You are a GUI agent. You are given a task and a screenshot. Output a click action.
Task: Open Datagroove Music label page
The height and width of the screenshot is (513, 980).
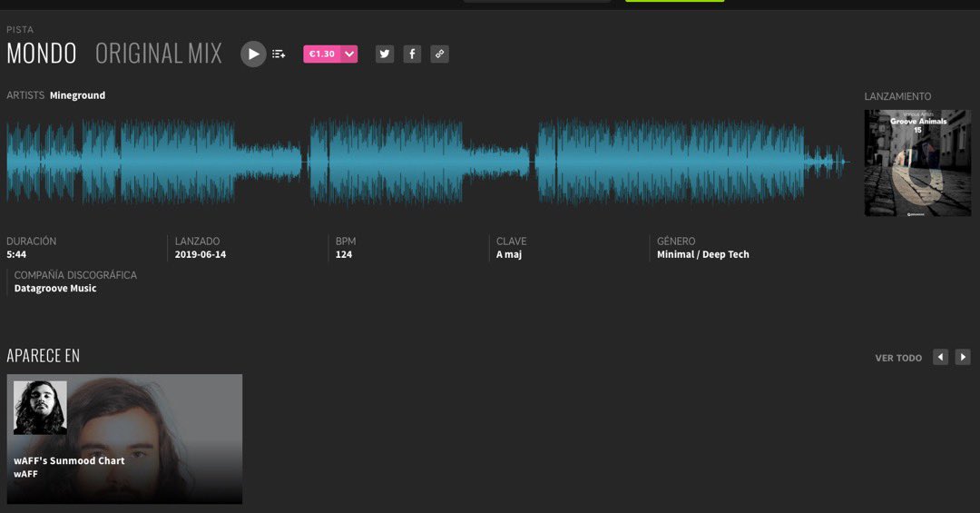pos(55,288)
